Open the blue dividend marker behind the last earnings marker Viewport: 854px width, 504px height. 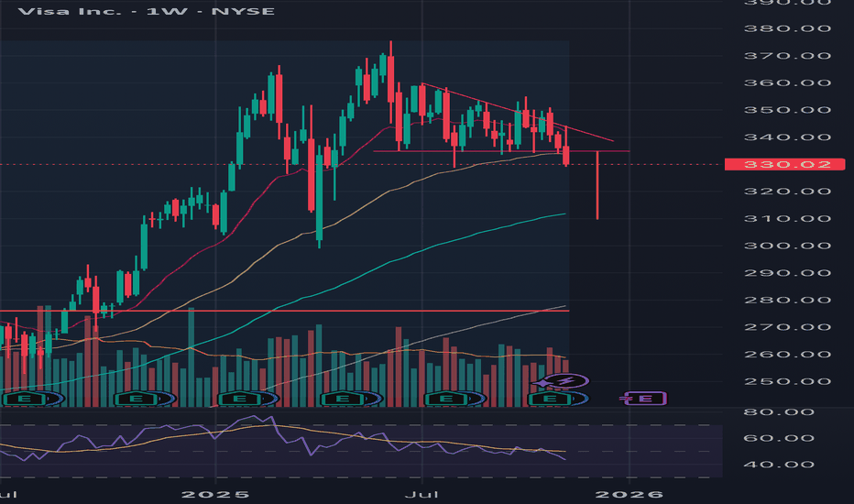pyautogui.click(x=581, y=400)
